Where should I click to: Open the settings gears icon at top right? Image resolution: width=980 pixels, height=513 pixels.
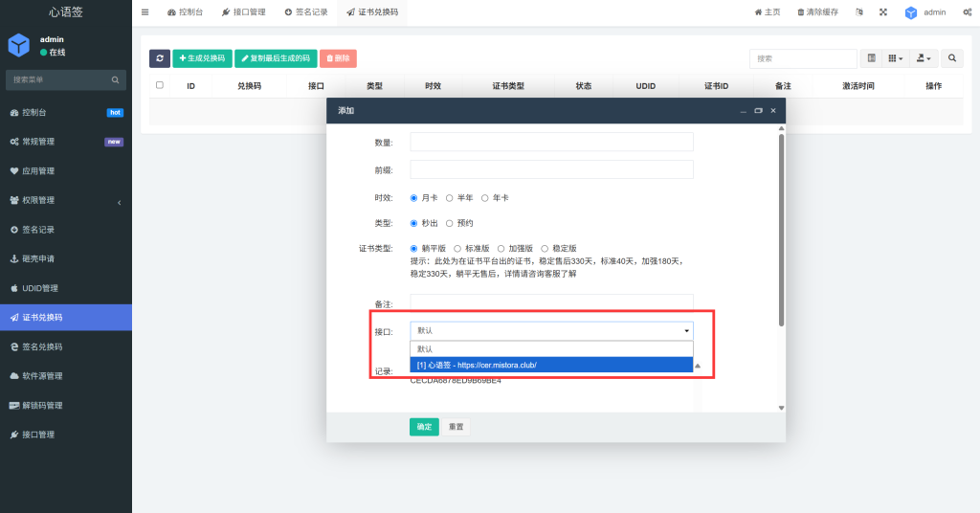(967, 12)
